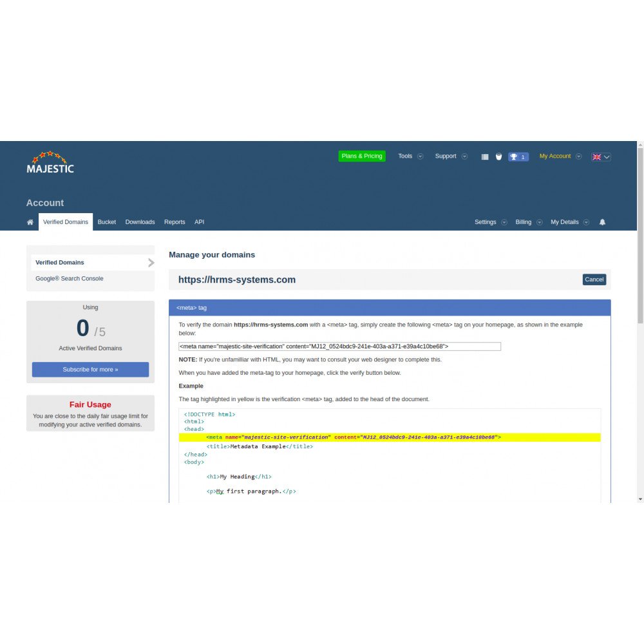Click the highlighted meta tag code line
The image size is (644, 644).
click(390, 437)
